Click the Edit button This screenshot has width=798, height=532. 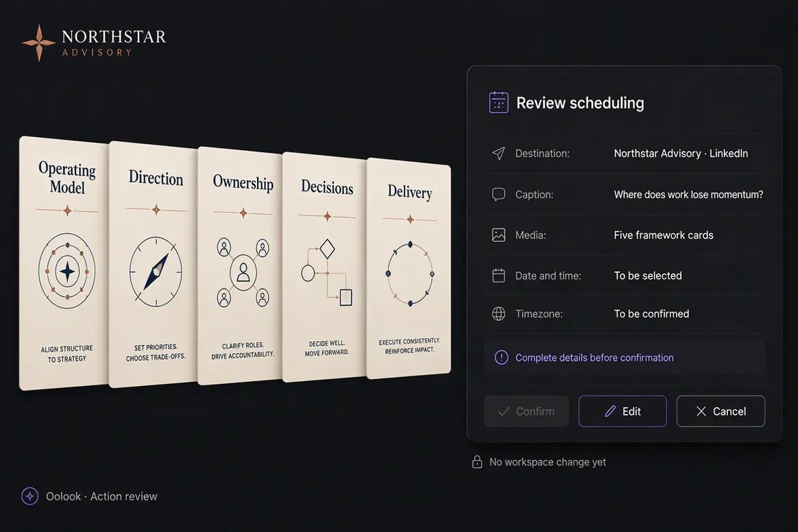coord(622,411)
